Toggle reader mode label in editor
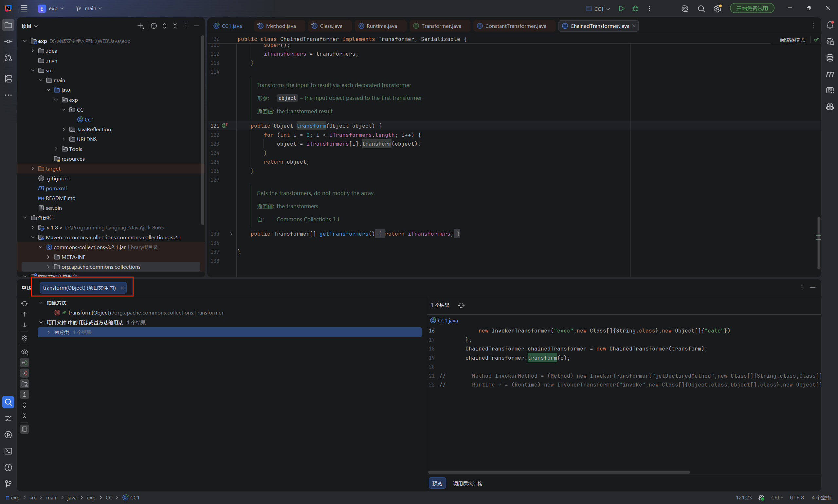The width and height of the screenshot is (838, 504). pyautogui.click(x=792, y=40)
